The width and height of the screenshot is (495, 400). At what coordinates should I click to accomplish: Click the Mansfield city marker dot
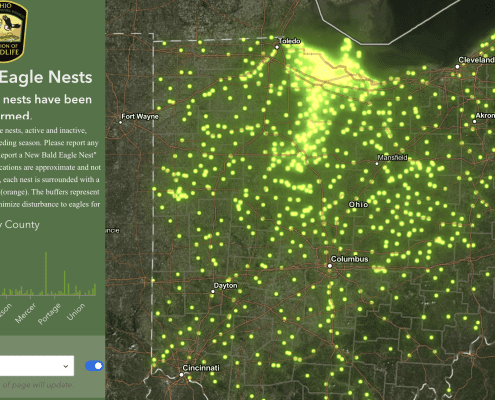click(377, 164)
